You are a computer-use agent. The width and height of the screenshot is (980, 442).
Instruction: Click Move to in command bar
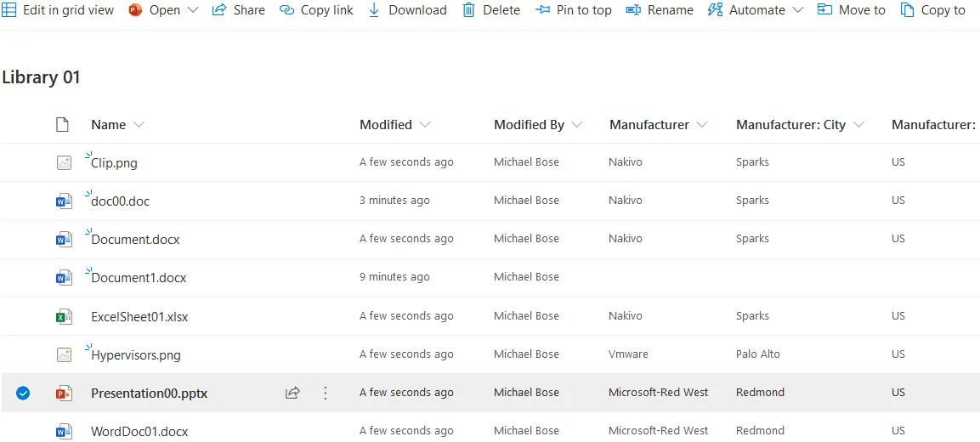(851, 10)
